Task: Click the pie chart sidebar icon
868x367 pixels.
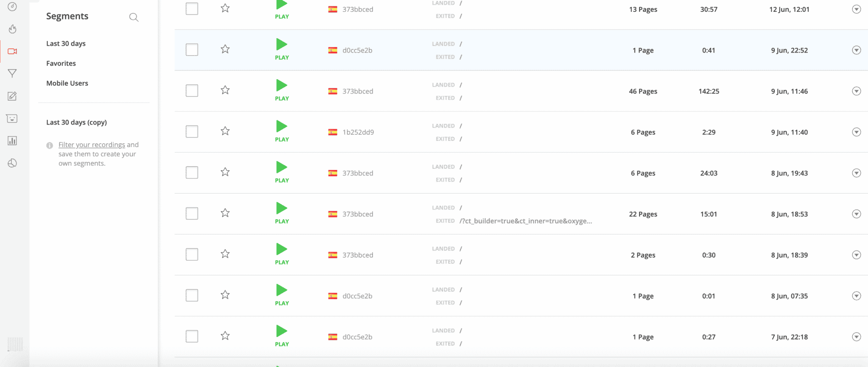Action: pyautogui.click(x=12, y=163)
